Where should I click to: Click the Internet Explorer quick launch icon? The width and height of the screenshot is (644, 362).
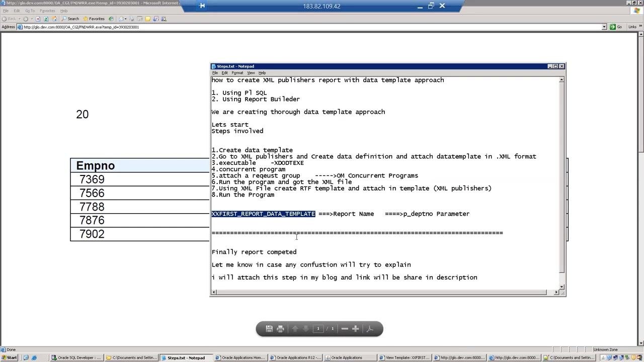(x=34, y=357)
